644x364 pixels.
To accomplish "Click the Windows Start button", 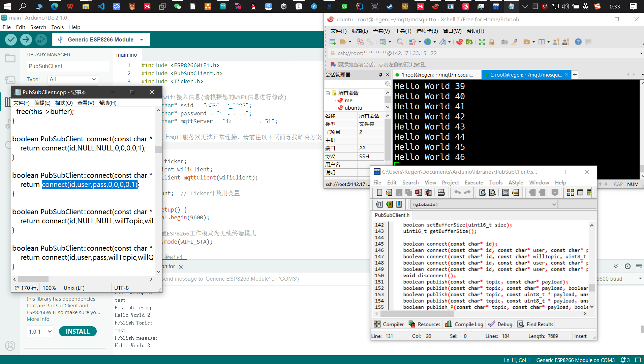I will pos(7,6).
